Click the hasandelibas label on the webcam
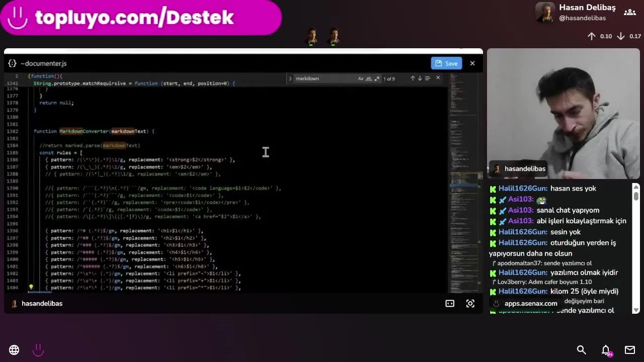The height and width of the screenshot is (362, 644). pyautogui.click(x=525, y=169)
